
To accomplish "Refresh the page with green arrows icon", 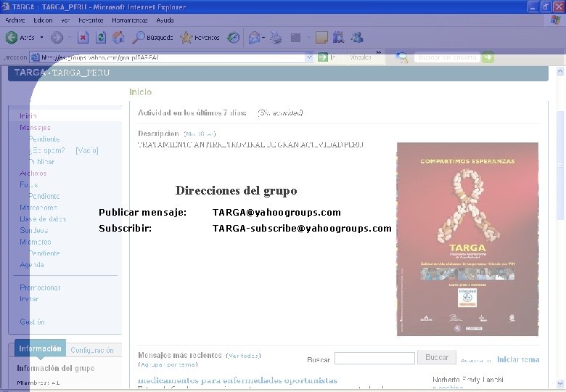I will [x=101, y=37].
